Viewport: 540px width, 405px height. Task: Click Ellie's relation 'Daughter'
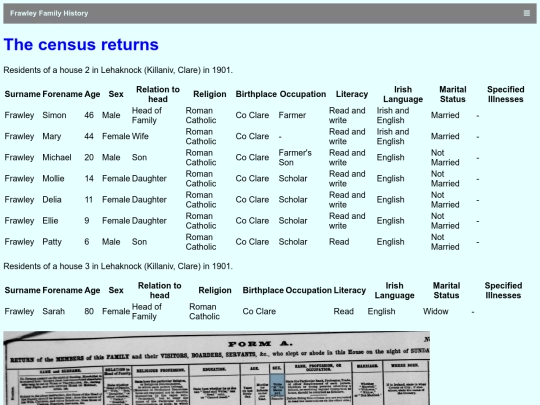[x=149, y=221]
